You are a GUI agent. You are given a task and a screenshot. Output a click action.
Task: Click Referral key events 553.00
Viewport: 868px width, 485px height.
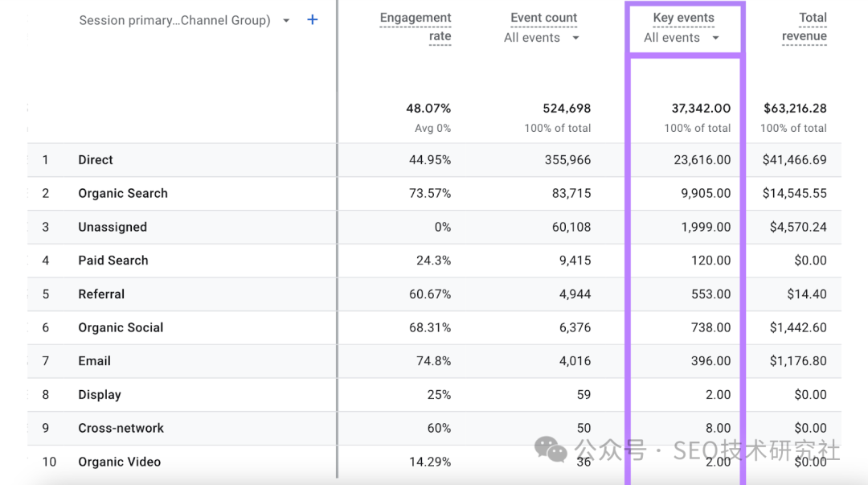pos(710,294)
